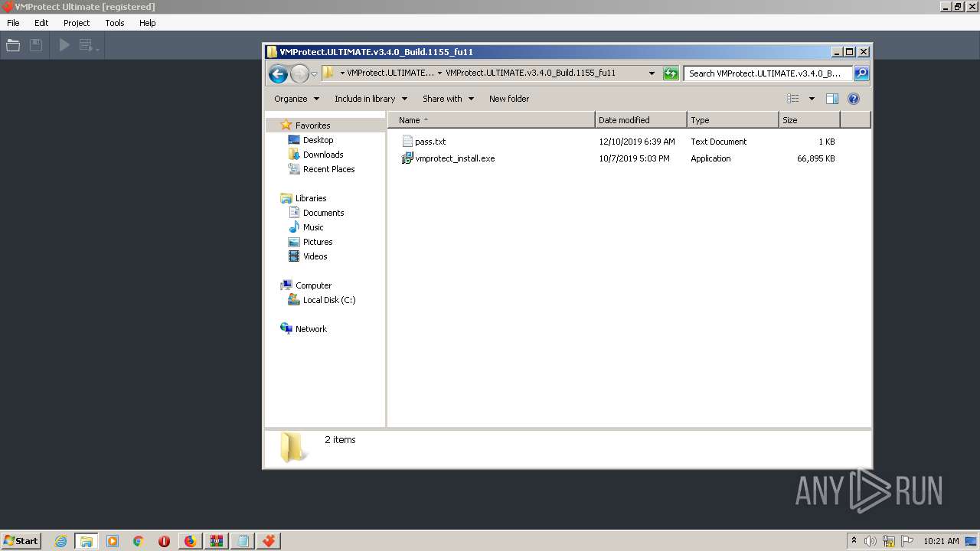Image resolution: width=980 pixels, height=551 pixels.
Task: Select Documents library in navigation pane
Action: (x=323, y=213)
